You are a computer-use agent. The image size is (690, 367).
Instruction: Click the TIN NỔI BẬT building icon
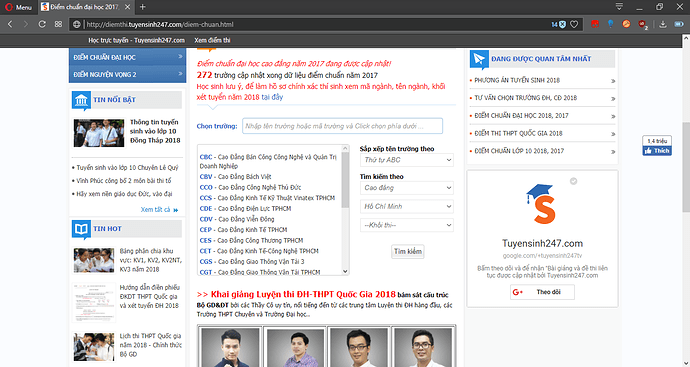[81, 100]
